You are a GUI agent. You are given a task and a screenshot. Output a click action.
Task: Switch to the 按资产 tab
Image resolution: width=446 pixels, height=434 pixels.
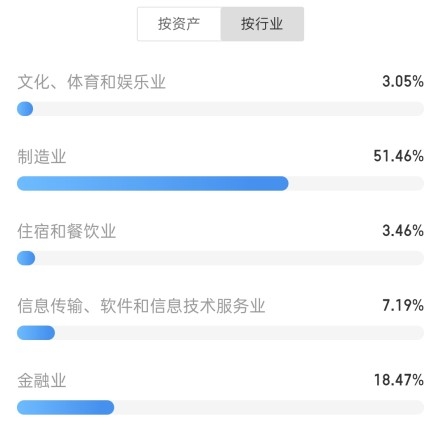(x=179, y=24)
